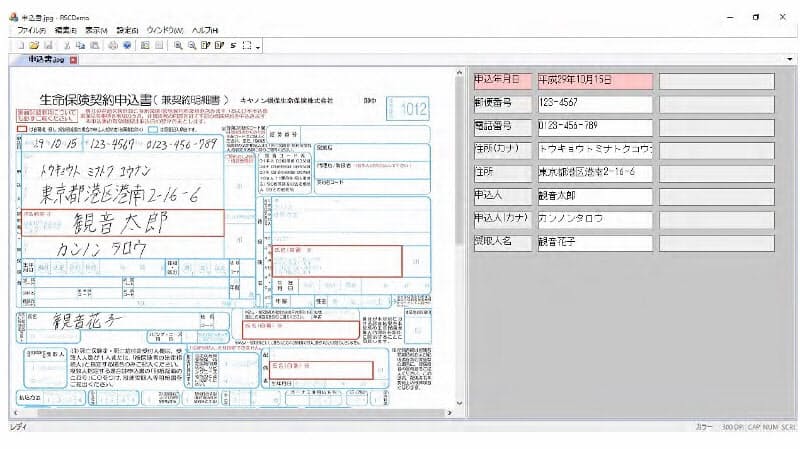Screen dimensions: 800x449
Task: Expand the toolbar overflow dropdown arrow
Action: point(258,47)
